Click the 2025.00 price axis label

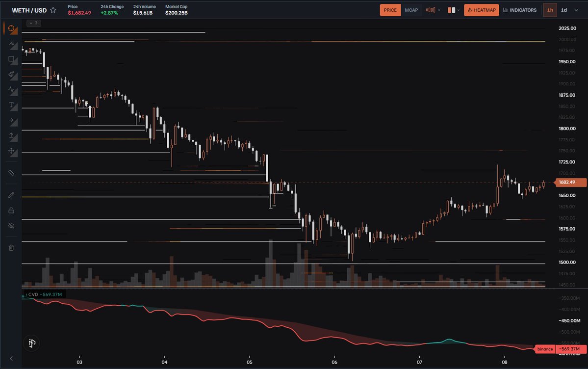tap(567, 28)
